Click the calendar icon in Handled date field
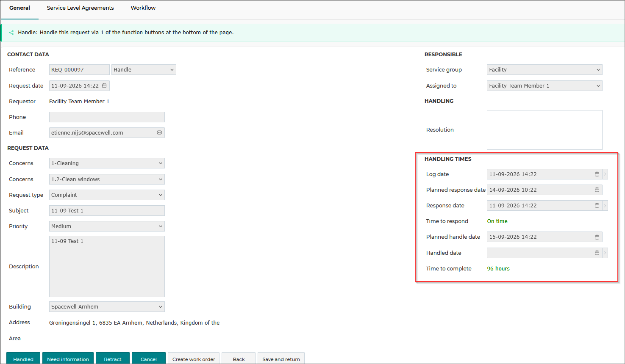 click(597, 253)
